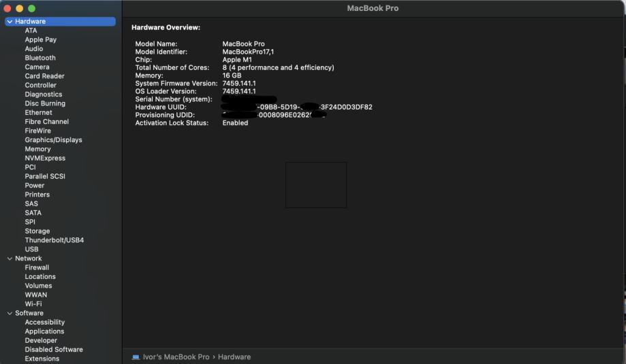Click Ivor's MacBook Pro in path bar
Viewport: 626px width, 364px height.
pyautogui.click(x=176, y=357)
